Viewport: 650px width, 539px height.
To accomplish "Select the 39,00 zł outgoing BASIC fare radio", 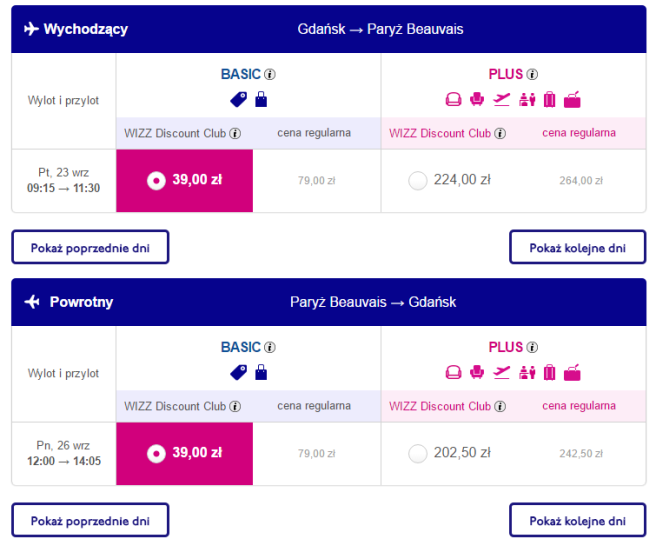I will (x=156, y=181).
